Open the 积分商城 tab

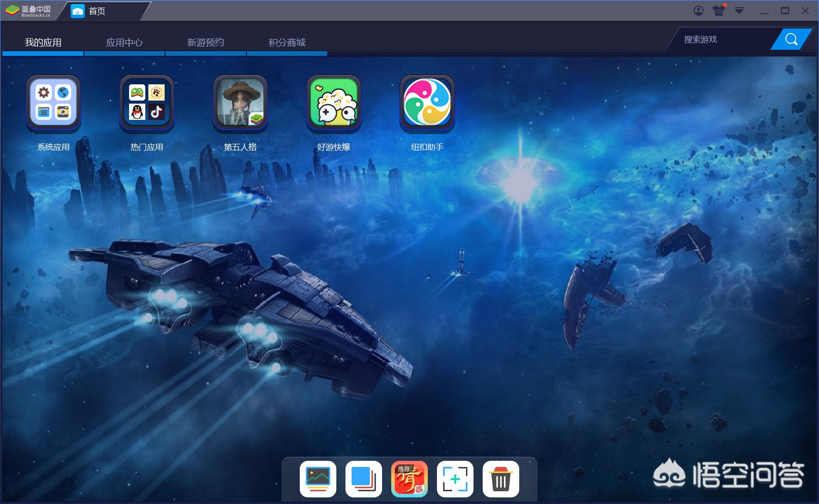click(287, 43)
